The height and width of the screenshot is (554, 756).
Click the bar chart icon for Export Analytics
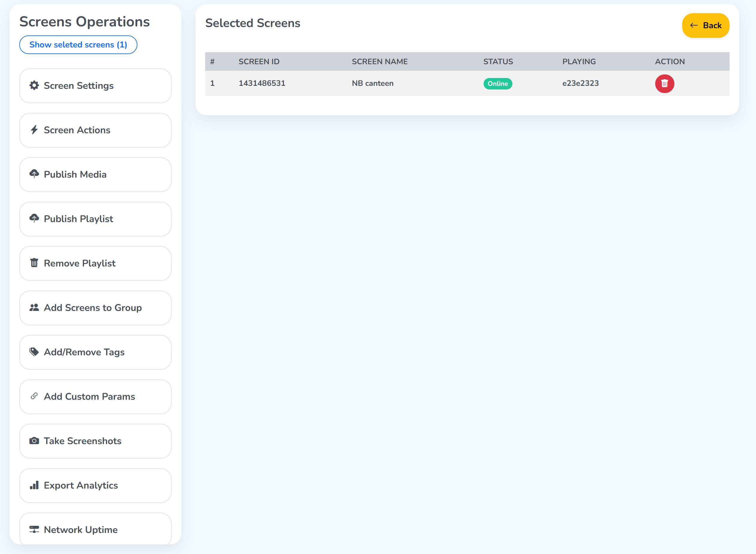tap(34, 485)
